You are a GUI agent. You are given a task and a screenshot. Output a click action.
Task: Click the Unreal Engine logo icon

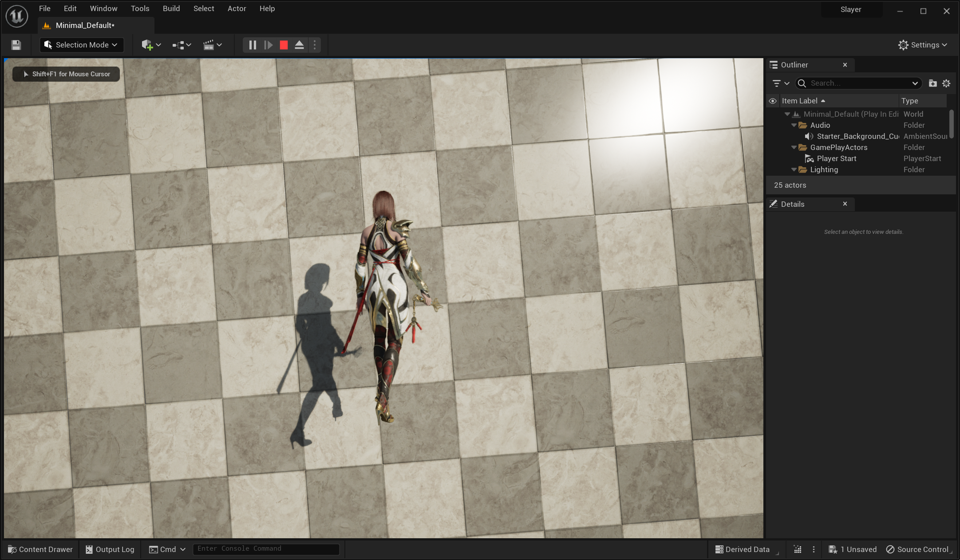click(x=17, y=16)
